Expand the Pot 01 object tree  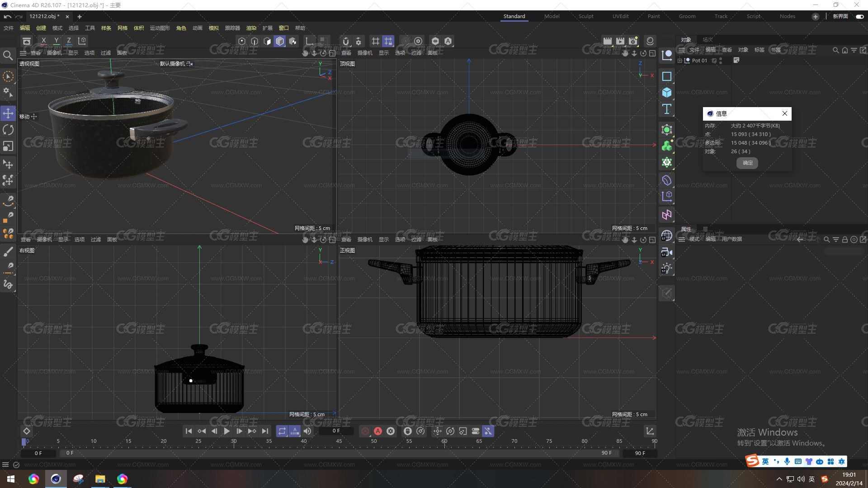click(x=679, y=61)
